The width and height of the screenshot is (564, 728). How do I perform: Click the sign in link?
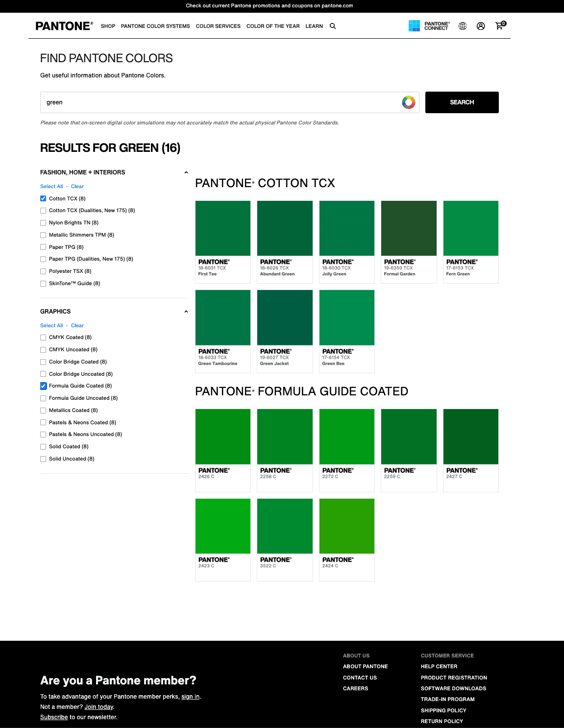pyautogui.click(x=190, y=696)
